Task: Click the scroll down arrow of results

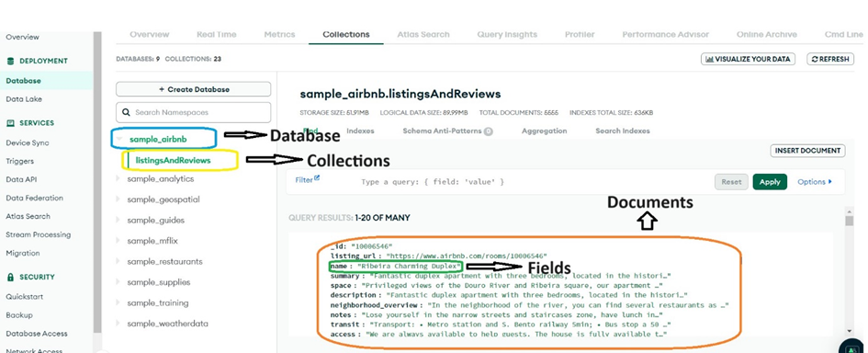Action: tap(850, 331)
